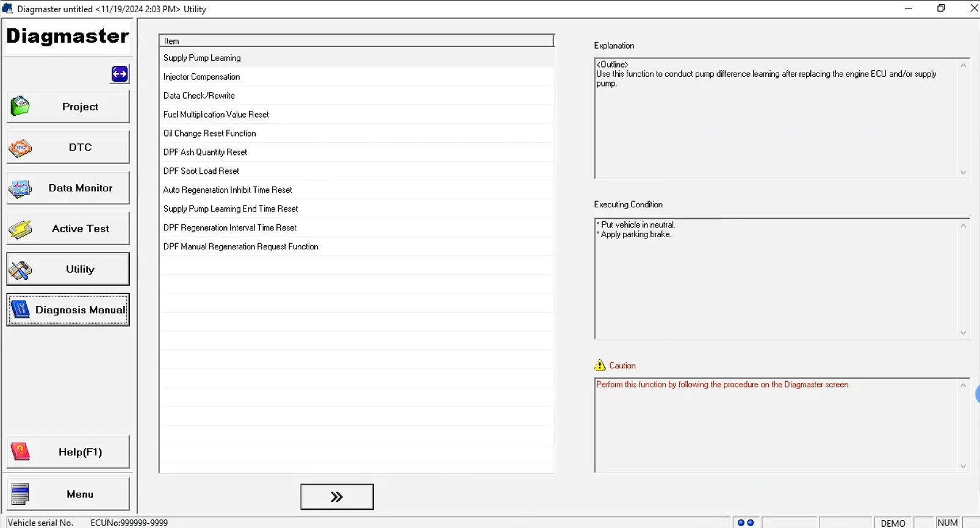This screenshot has height=528, width=980.
Task: Select DPF Manual Regeneration Request Function
Action: pos(357,247)
